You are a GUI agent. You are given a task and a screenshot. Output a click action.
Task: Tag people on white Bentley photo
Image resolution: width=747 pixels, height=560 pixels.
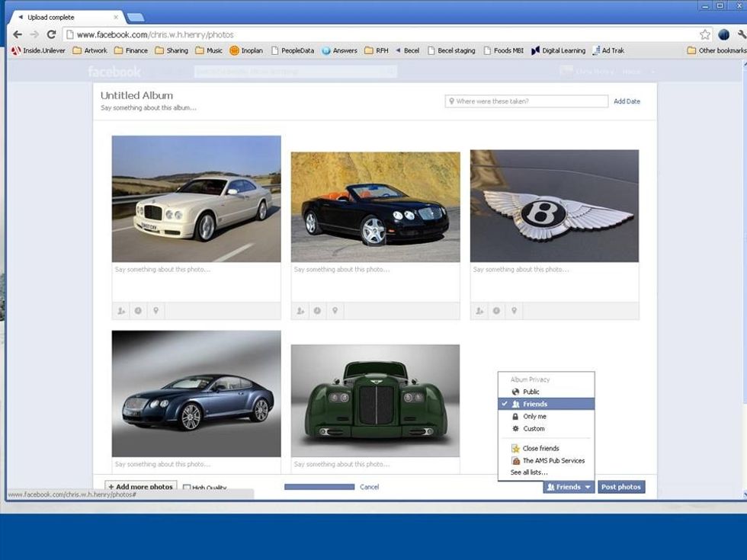coord(121,311)
